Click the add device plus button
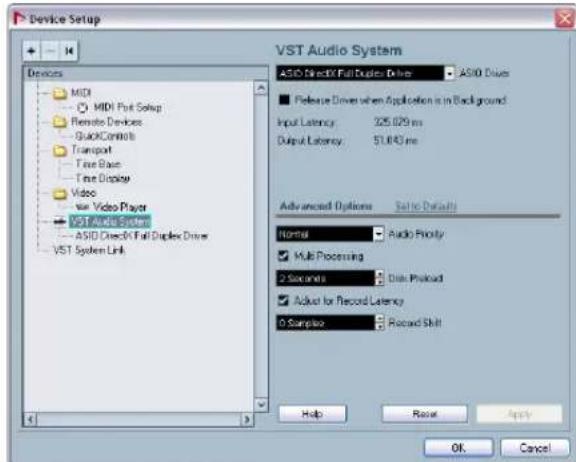 tap(32, 51)
